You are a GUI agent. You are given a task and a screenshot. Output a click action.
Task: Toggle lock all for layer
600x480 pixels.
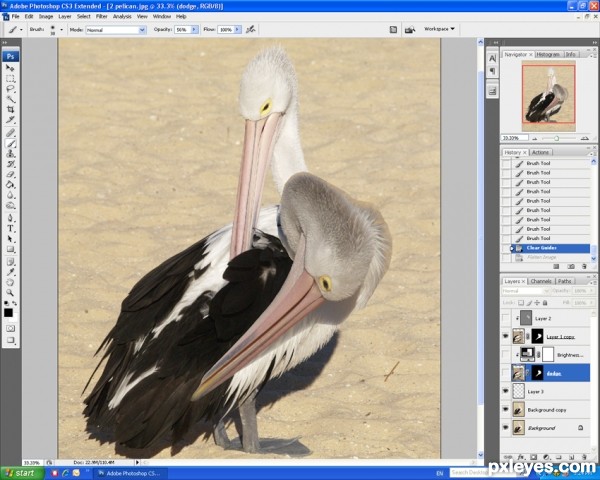545,303
